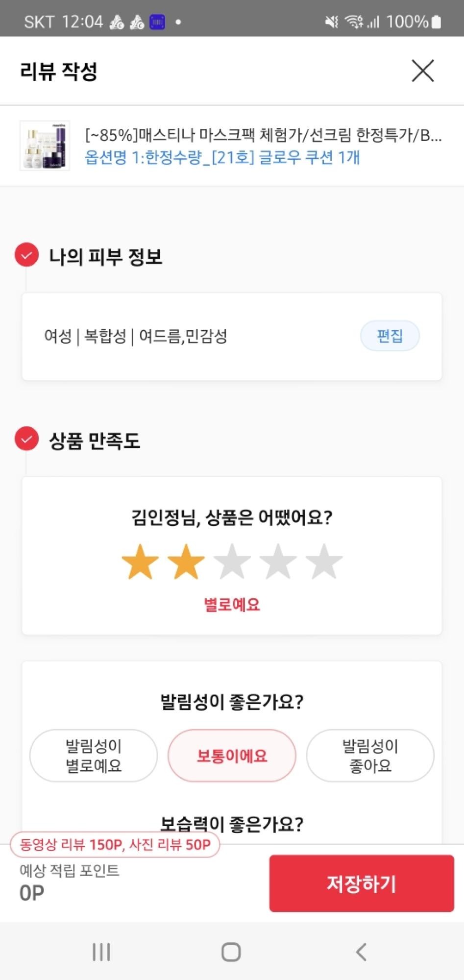Select 발림성이 좋아요 option

[x=370, y=756]
